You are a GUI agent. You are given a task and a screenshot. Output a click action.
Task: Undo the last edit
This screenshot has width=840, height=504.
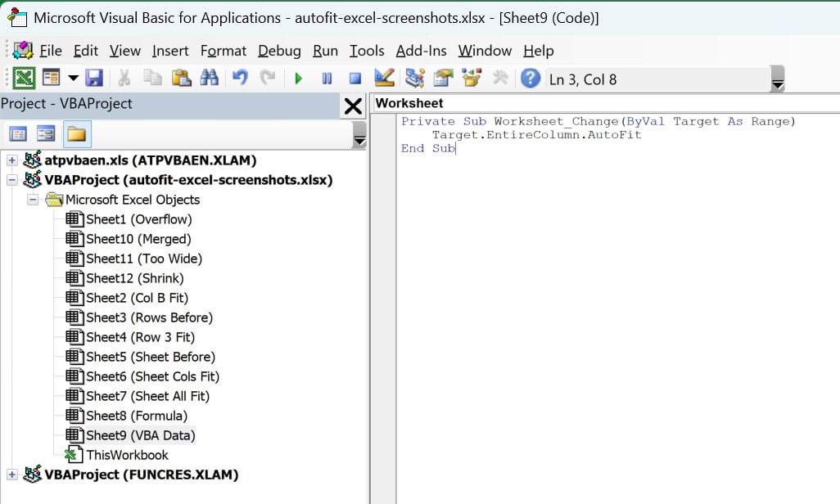click(x=240, y=79)
